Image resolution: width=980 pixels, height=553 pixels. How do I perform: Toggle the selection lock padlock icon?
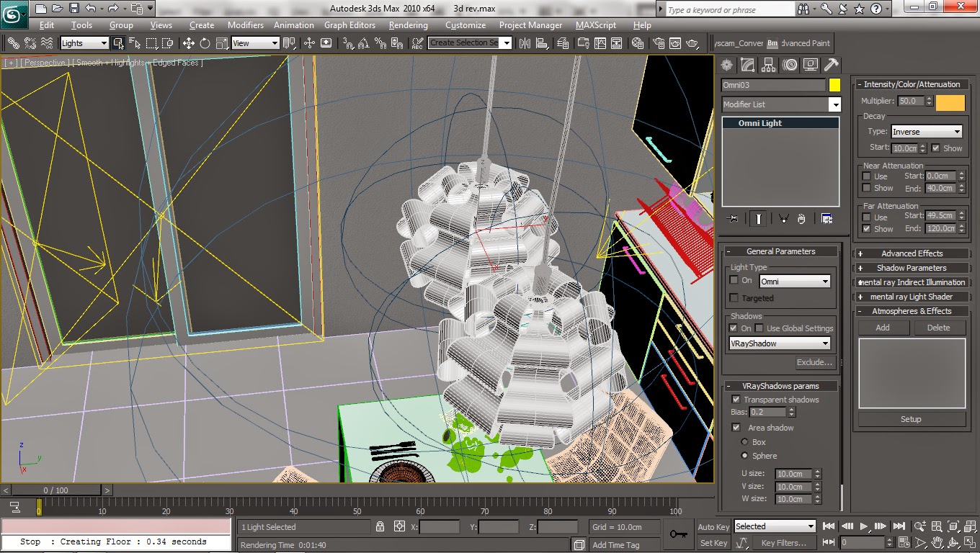[380, 527]
